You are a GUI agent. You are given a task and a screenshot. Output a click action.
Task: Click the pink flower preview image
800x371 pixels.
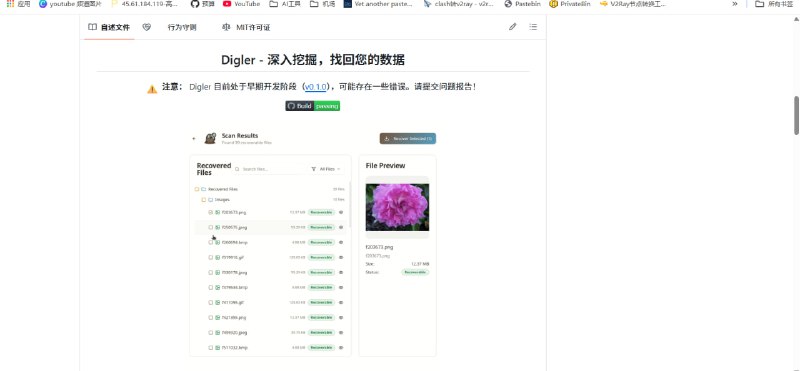pos(397,207)
